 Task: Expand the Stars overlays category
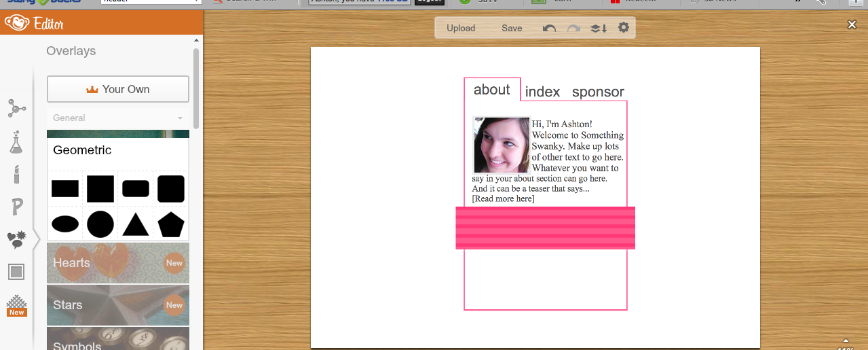coord(118,305)
